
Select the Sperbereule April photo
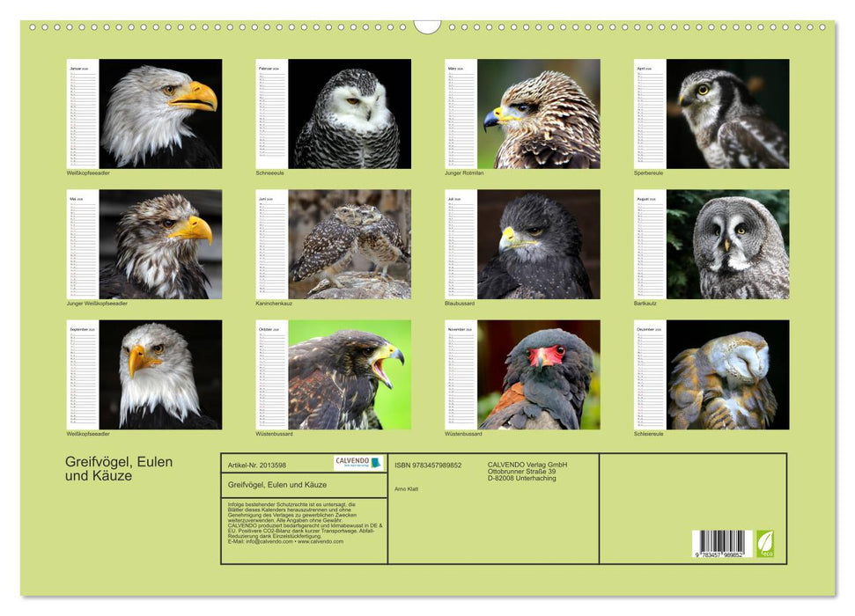click(x=727, y=114)
